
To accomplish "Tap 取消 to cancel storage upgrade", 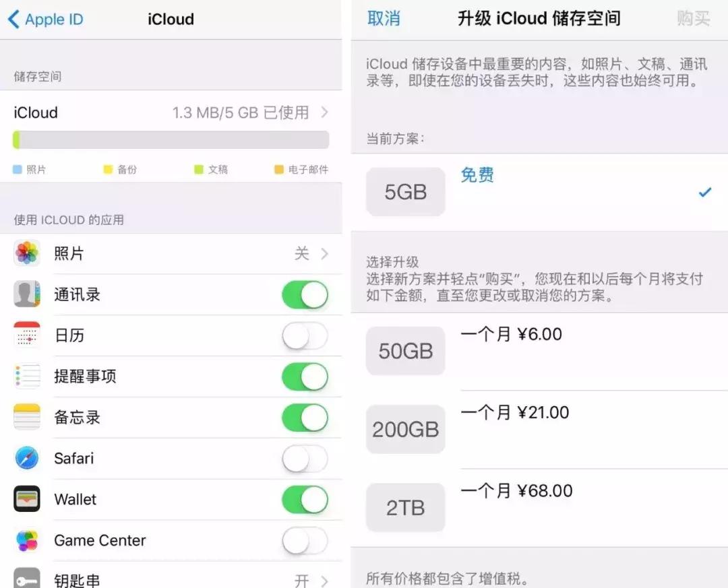I will (384, 19).
